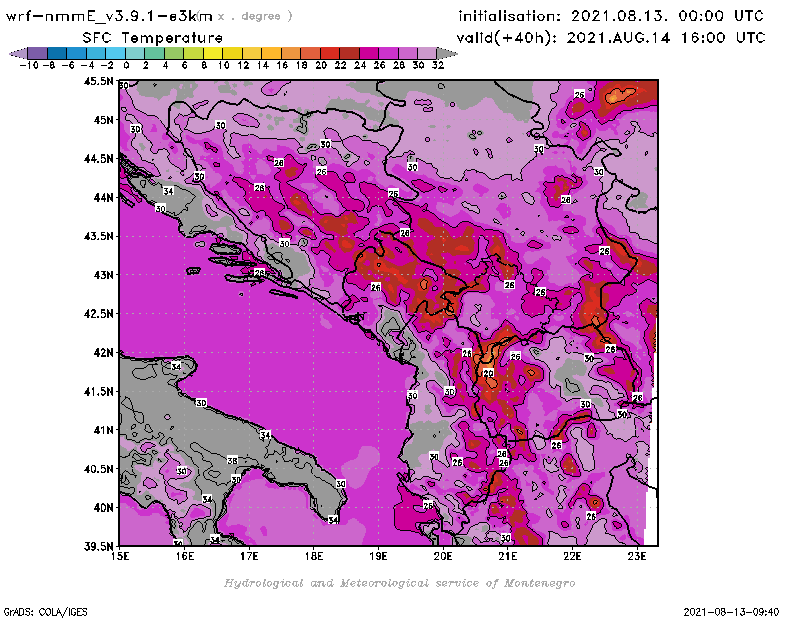Click the teal-green 2 to 4 swatch
Screen dimensions: 800x618
pos(154,54)
